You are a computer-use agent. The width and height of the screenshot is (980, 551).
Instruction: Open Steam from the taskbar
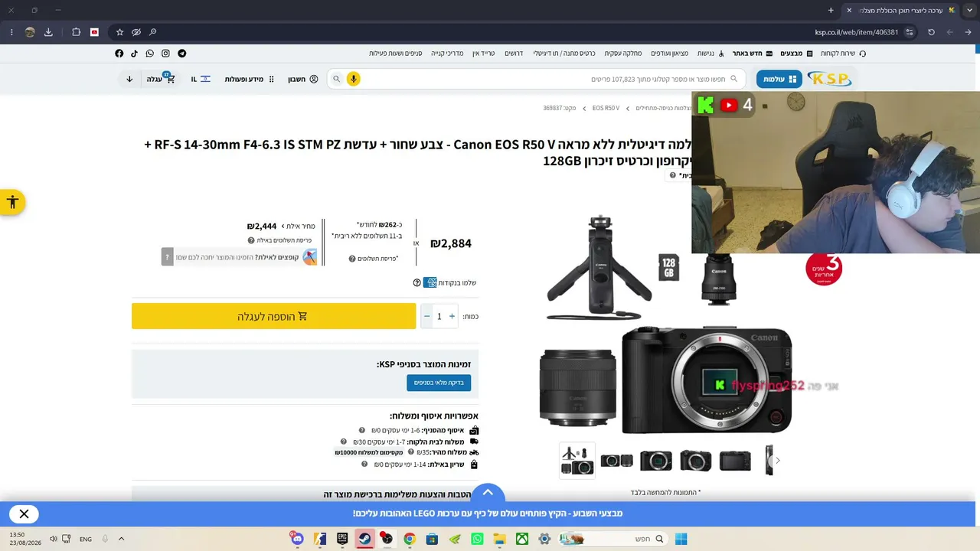[x=364, y=539]
